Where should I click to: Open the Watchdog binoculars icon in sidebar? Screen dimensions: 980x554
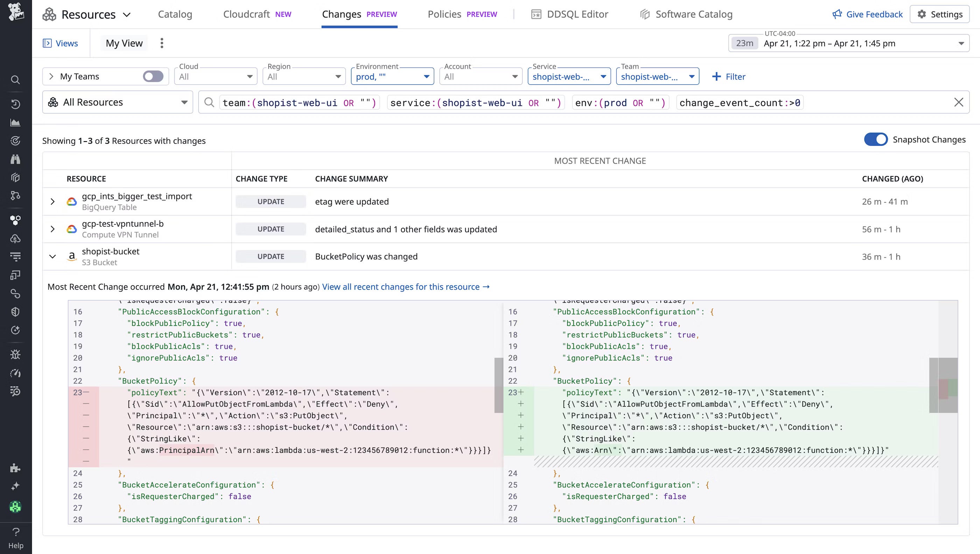pyautogui.click(x=15, y=159)
